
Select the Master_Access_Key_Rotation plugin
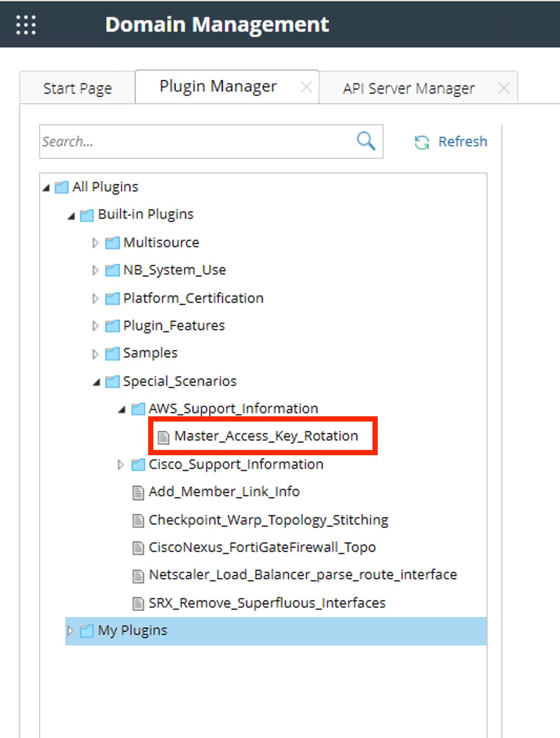pyautogui.click(x=266, y=436)
